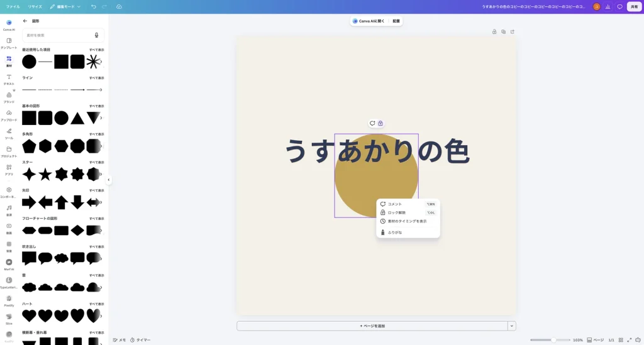Click the add page icon above canvas
This screenshot has width=644, height=345.
pos(512,31)
